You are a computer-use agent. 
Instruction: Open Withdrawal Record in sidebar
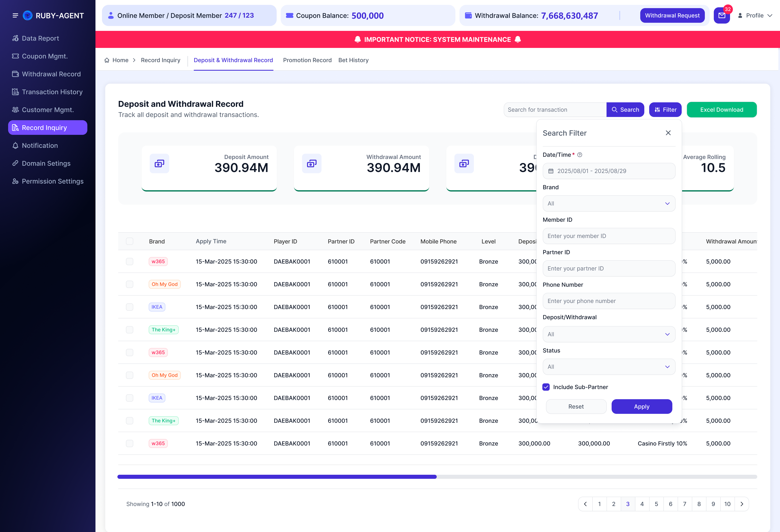[48, 74]
